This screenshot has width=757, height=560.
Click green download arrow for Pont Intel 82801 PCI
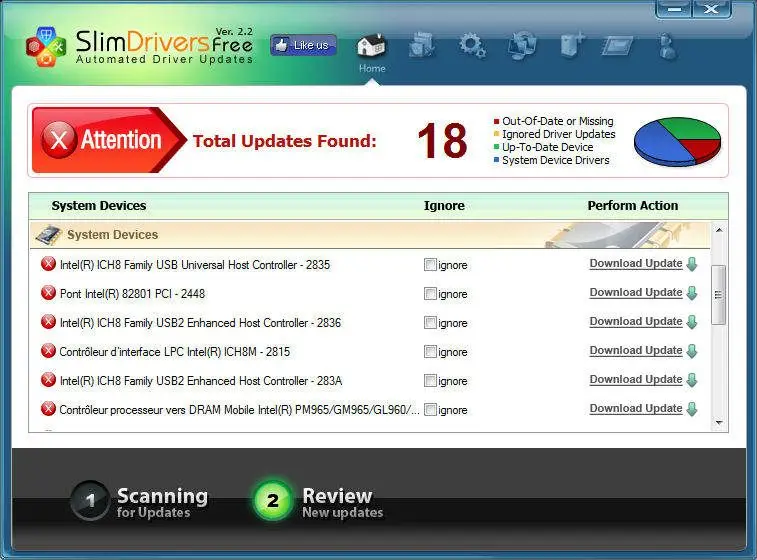pyautogui.click(x=692, y=293)
